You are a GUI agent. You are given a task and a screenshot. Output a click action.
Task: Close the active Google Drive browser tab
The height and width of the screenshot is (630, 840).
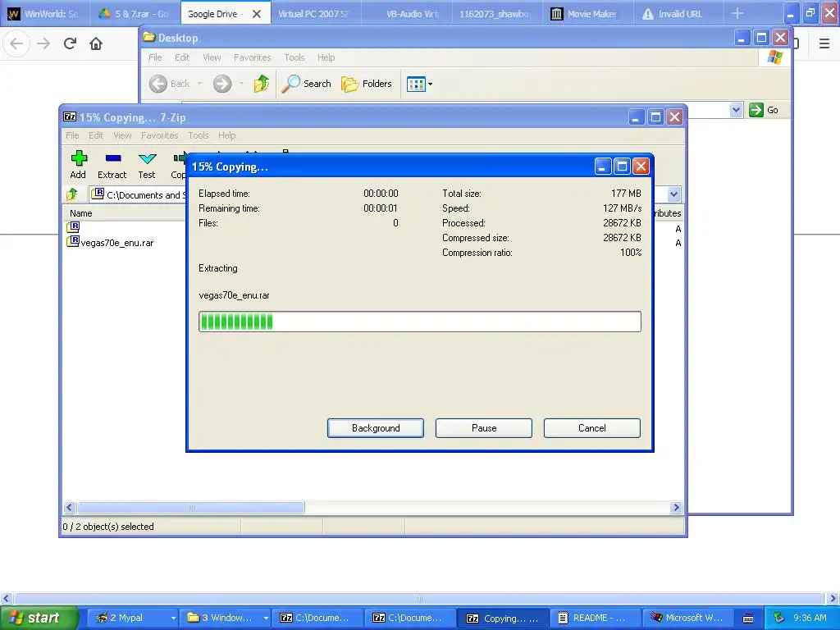point(257,14)
